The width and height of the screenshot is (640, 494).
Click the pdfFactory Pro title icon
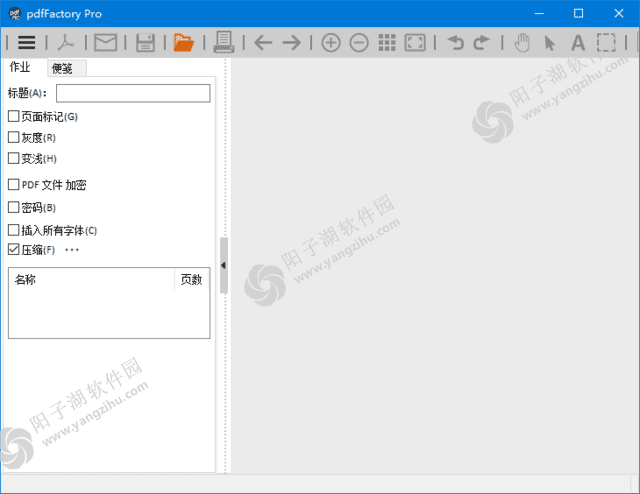tap(15, 13)
